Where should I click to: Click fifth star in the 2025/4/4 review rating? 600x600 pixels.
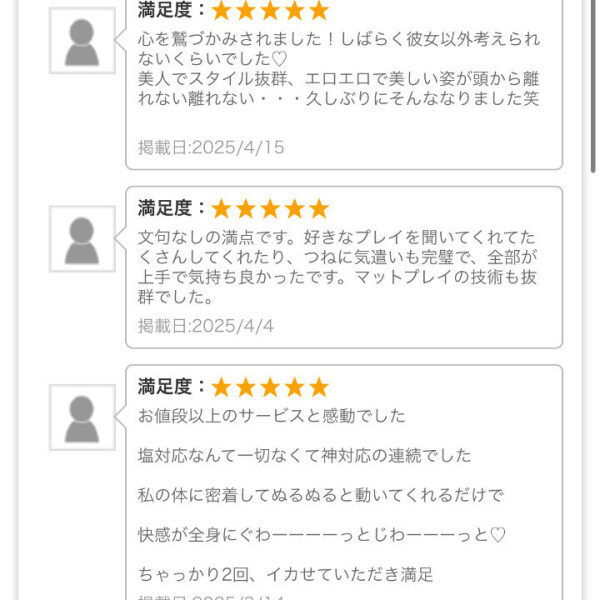tap(319, 209)
